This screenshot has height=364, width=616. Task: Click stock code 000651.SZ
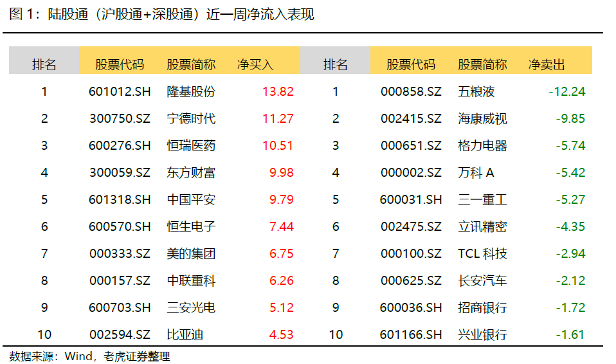click(411, 145)
